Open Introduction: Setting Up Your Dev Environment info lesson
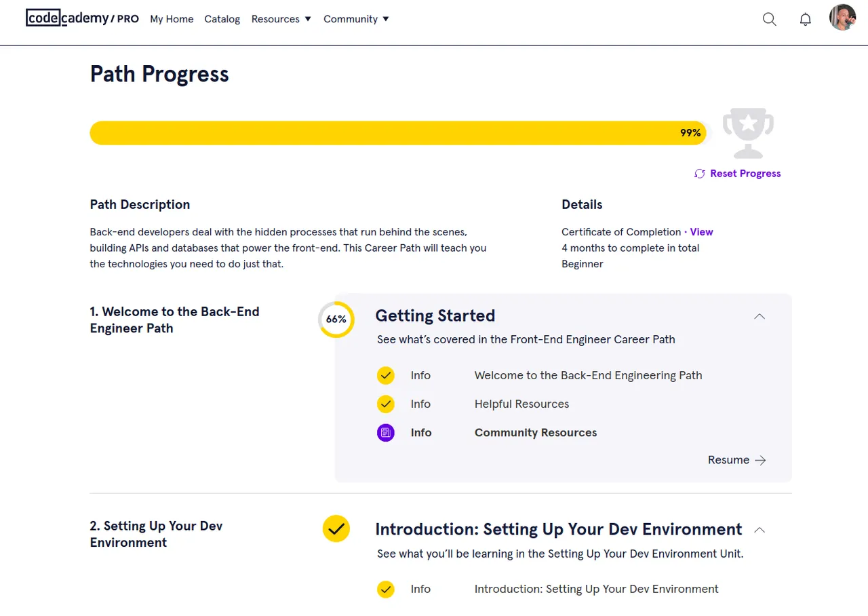Screen dimensions: 868x616 (596, 589)
